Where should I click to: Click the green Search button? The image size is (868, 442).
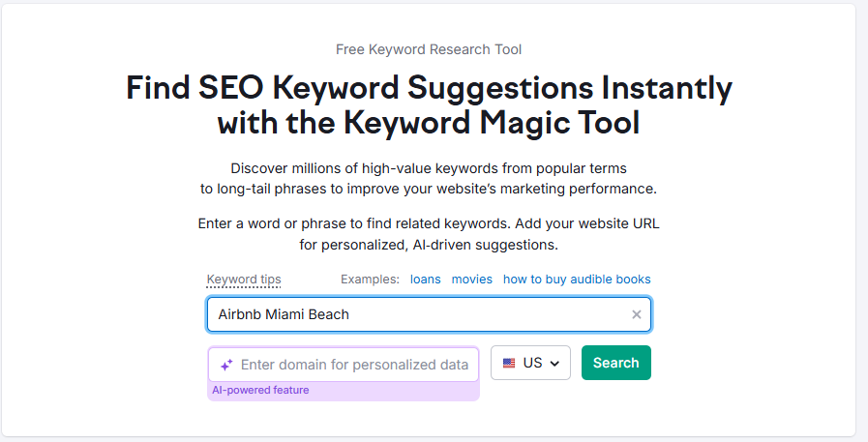[616, 363]
